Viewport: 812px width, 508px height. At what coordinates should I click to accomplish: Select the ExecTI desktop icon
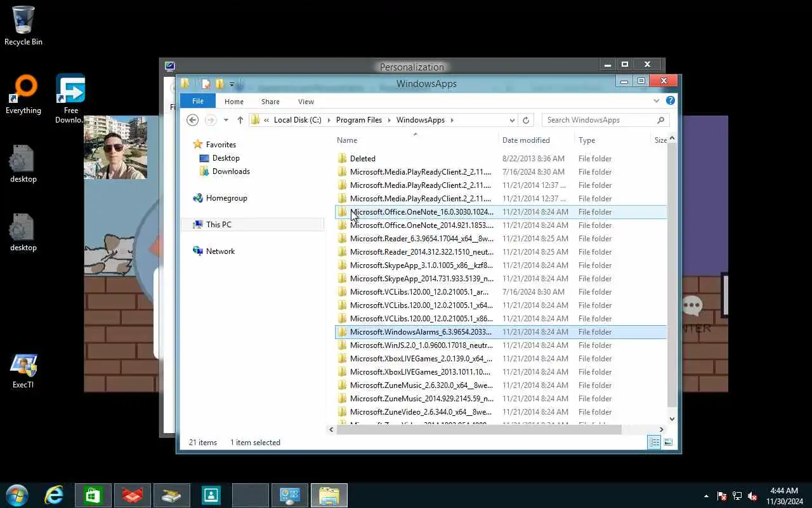click(x=23, y=371)
